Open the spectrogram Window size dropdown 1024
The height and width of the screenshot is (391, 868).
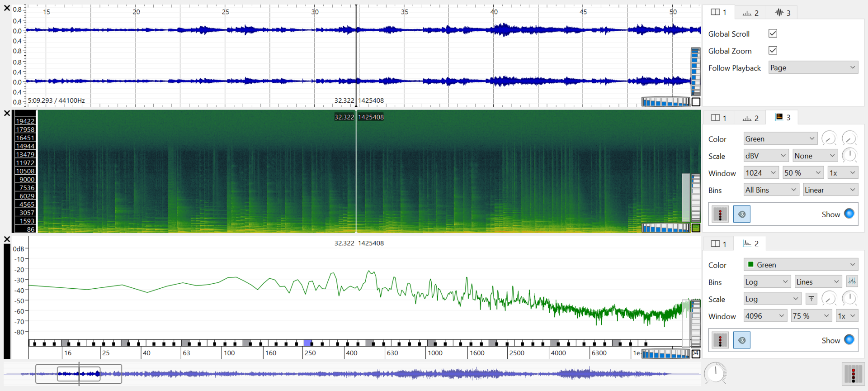pyautogui.click(x=761, y=172)
